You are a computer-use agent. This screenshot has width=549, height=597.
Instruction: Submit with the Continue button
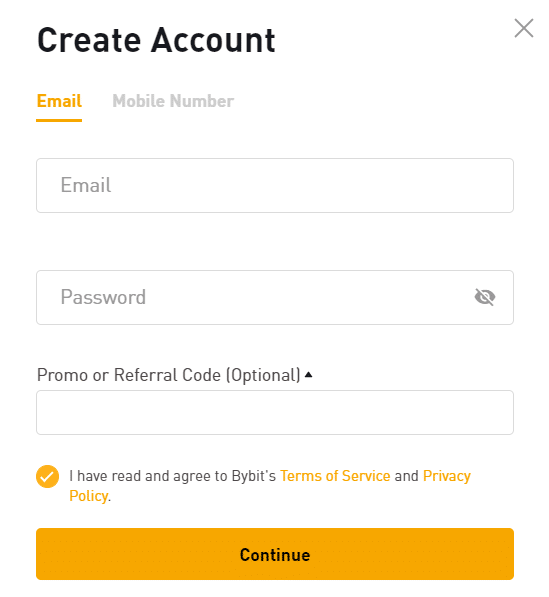point(275,554)
